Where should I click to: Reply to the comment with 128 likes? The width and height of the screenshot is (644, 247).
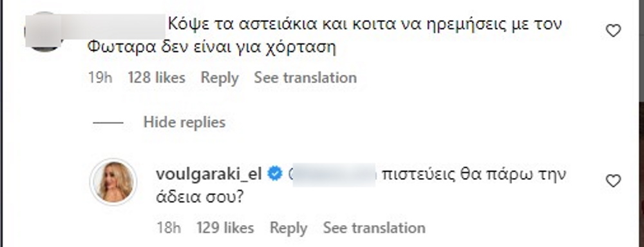pos(220,77)
